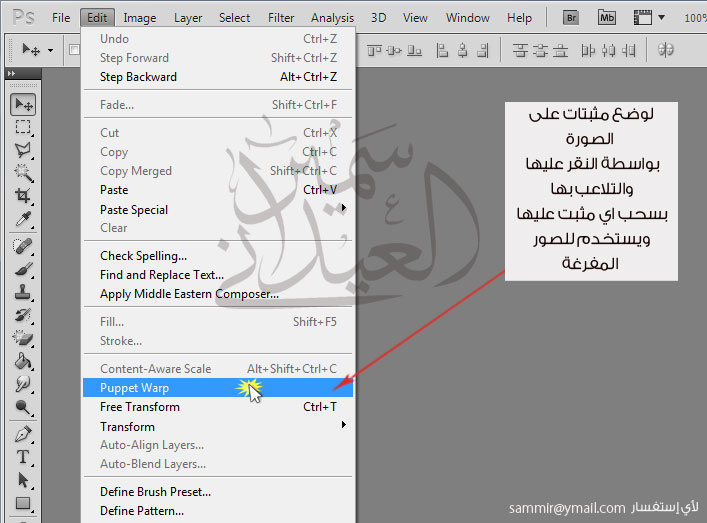Expand the Transform submenu arrow

pos(344,425)
